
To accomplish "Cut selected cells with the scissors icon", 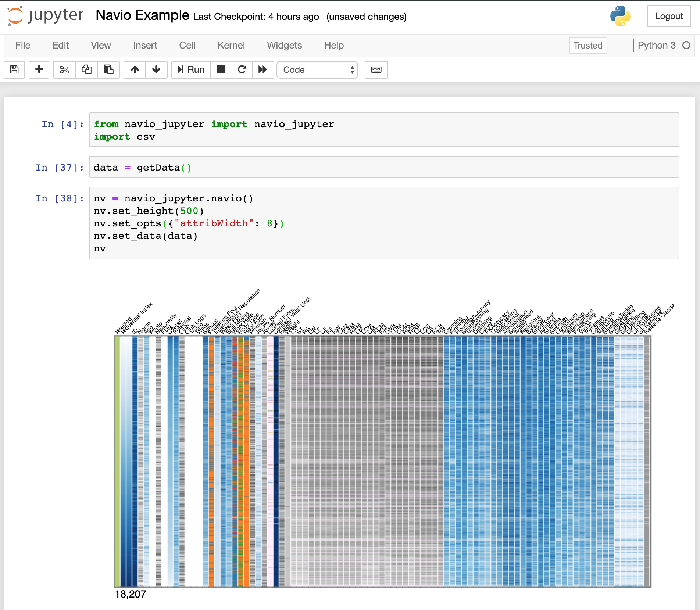I will coord(64,69).
